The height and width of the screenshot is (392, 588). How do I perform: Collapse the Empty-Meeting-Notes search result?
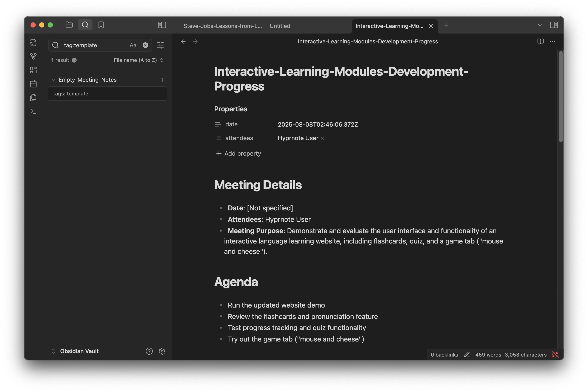[53, 80]
